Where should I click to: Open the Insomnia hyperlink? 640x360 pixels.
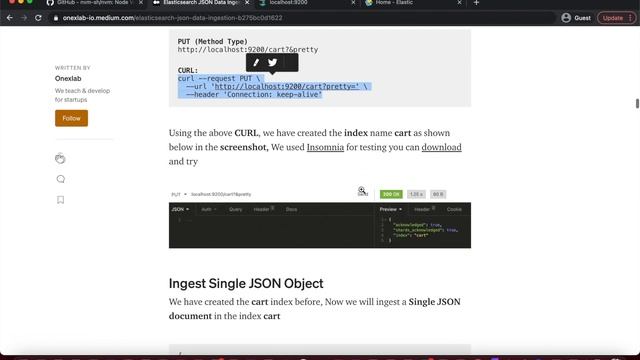tap(325, 147)
